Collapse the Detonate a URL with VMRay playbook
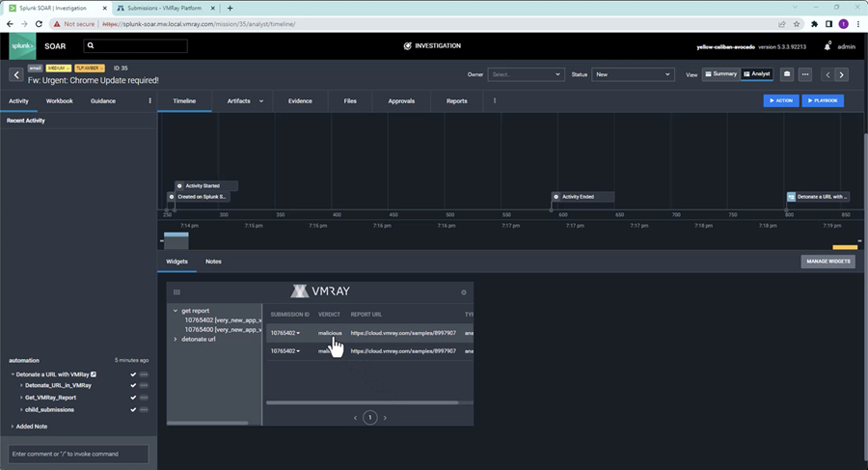Screen dimensions: 868x470 (13, 374)
